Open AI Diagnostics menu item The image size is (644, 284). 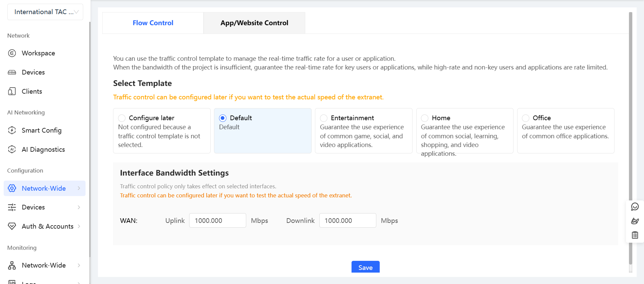[43, 149]
